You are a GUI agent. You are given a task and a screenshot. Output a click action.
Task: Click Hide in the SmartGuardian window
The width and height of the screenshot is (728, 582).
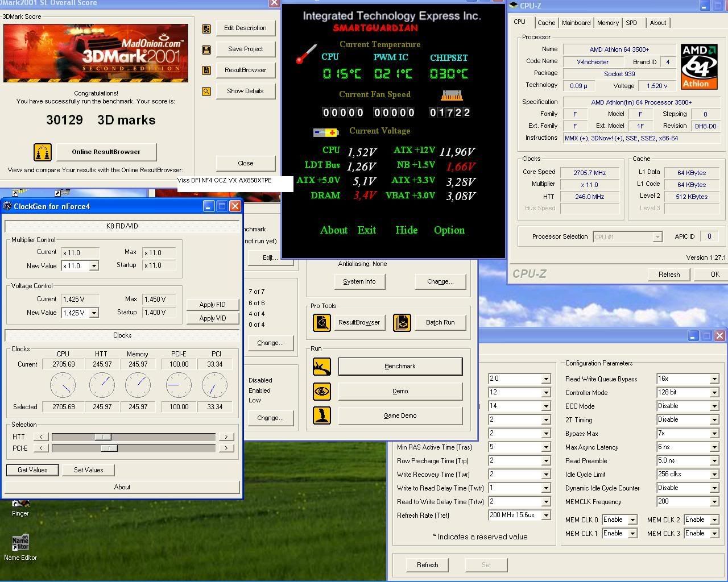[x=407, y=230]
